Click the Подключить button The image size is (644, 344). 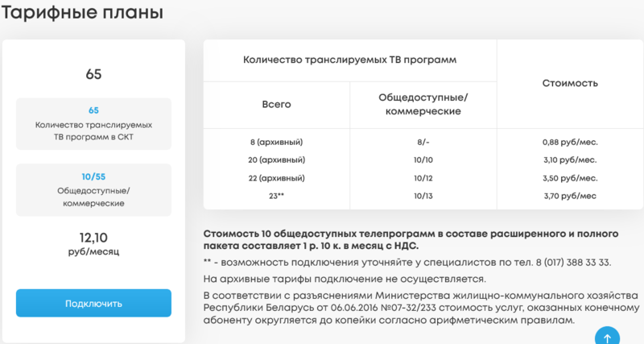click(93, 304)
